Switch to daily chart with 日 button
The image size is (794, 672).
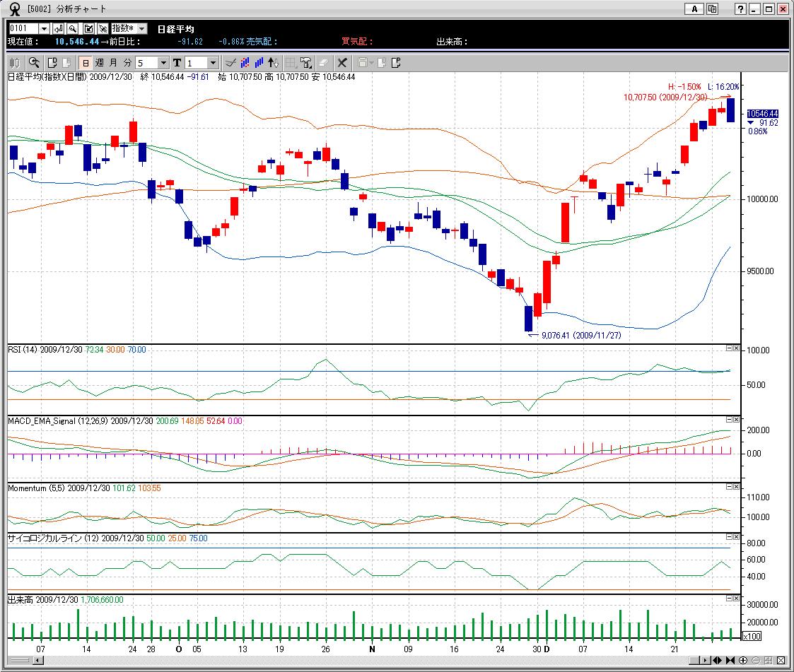[85, 63]
